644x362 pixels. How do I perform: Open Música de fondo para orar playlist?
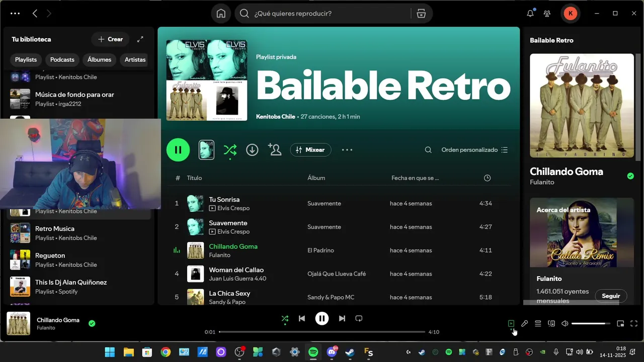pos(79,99)
